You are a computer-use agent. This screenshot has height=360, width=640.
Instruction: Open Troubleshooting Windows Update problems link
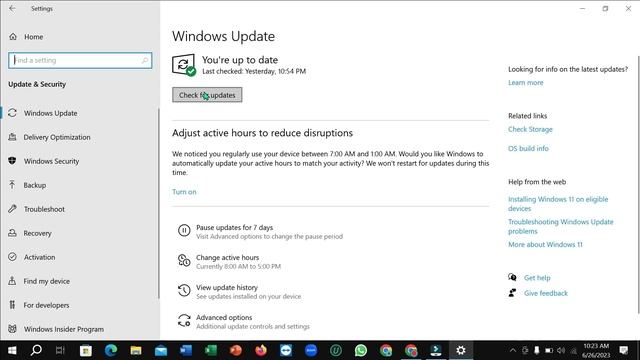[x=561, y=227]
